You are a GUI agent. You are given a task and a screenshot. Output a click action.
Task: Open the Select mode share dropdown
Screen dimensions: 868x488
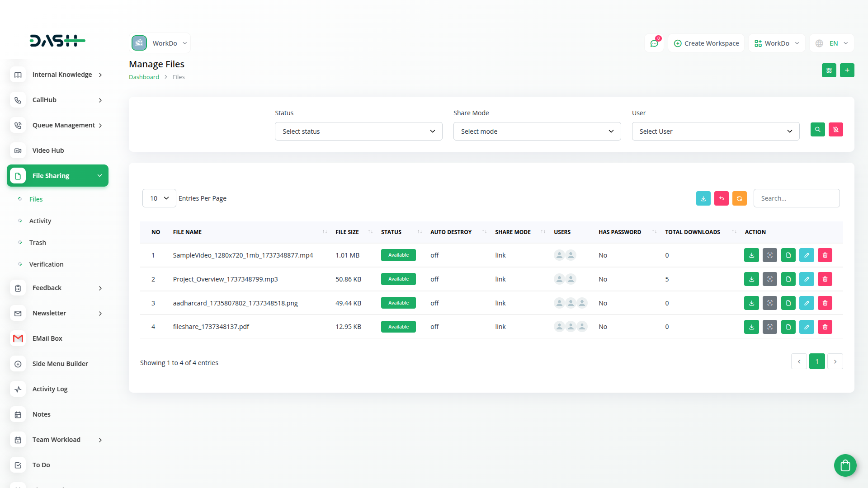[537, 131]
